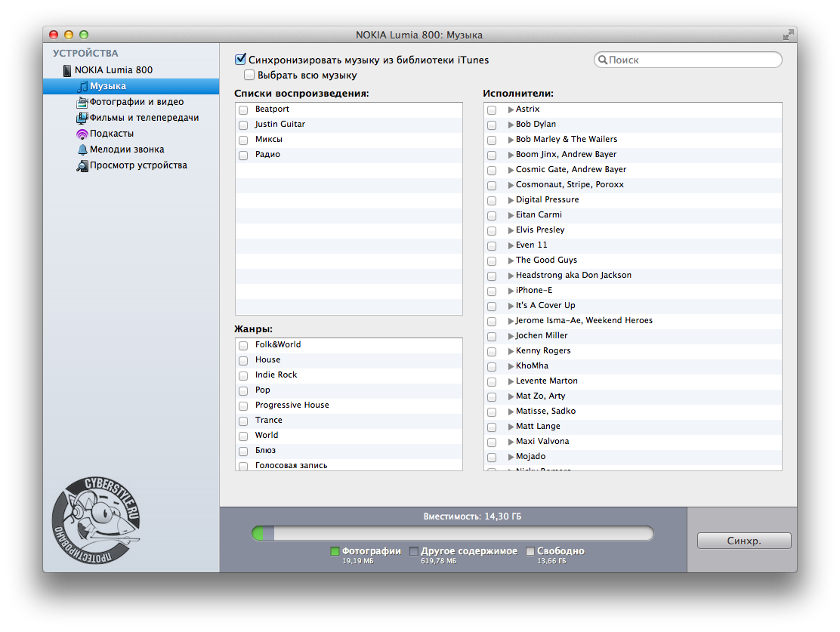Expand The Good Guys disclosure triangle
This screenshot has width=840, height=632.
pyautogui.click(x=511, y=261)
